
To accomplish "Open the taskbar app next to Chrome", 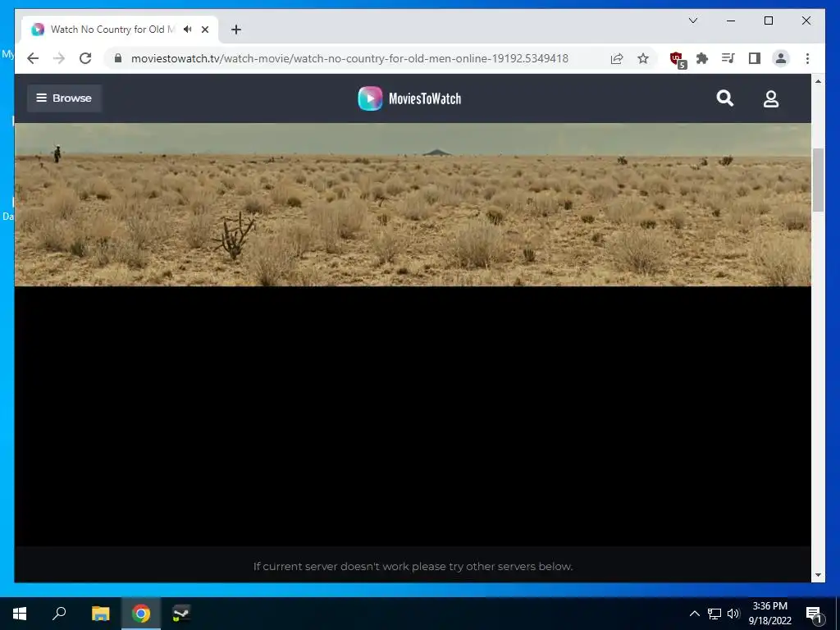I will (x=181, y=614).
